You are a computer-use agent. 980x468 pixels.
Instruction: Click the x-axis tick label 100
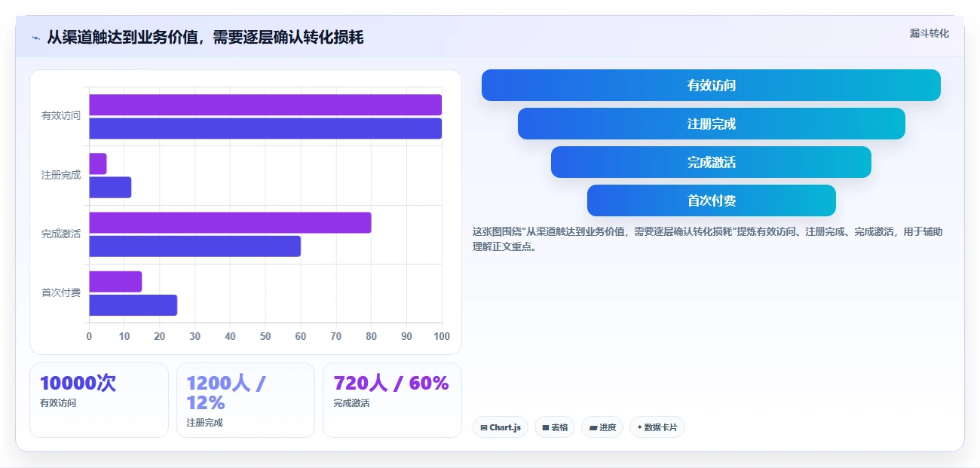[x=442, y=336]
